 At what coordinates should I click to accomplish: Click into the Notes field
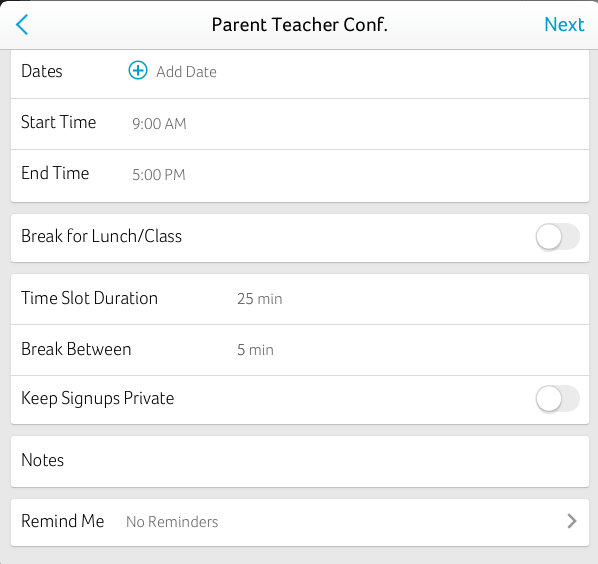tap(300, 461)
